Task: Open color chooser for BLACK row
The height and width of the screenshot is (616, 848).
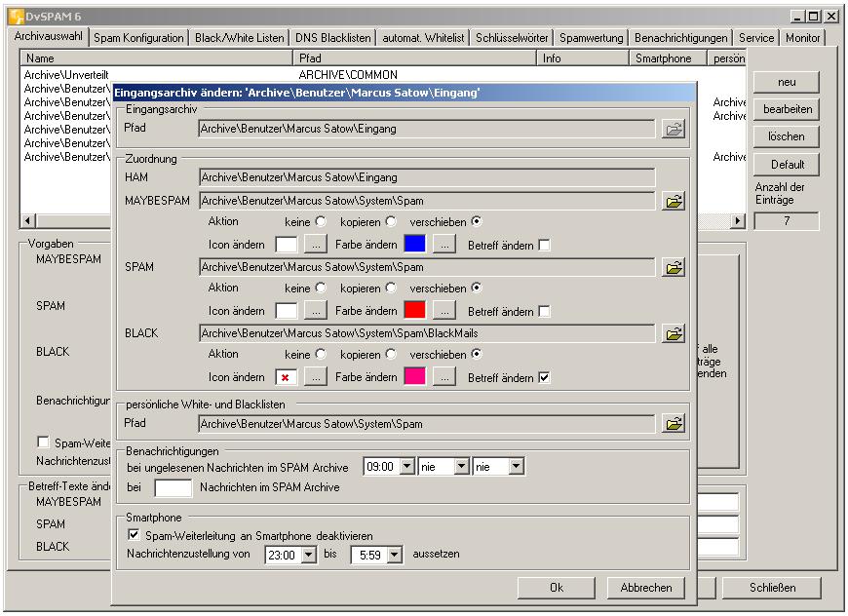Action: click(444, 377)
